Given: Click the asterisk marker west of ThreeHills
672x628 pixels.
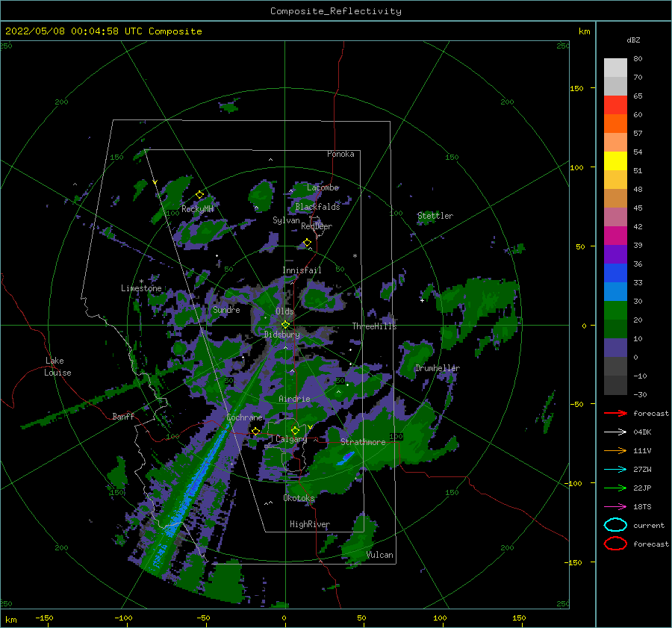Looking at the screenshot, I should (x=355, y=256).
